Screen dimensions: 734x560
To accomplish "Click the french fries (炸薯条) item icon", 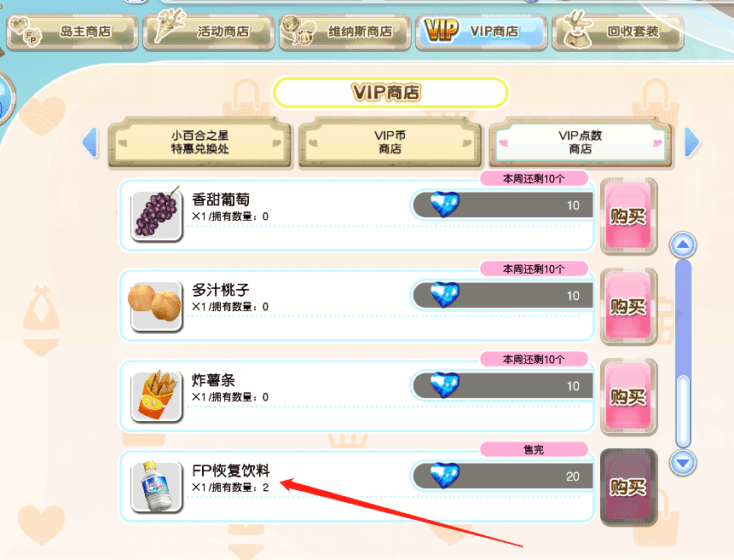I will coord(157,396).
